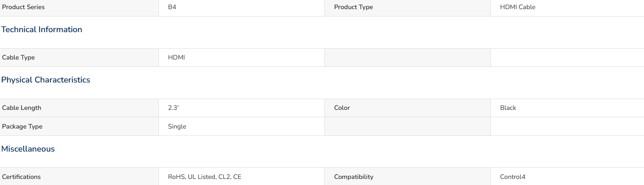
Task: Select the Single package type value
Action: click(177, 126)
